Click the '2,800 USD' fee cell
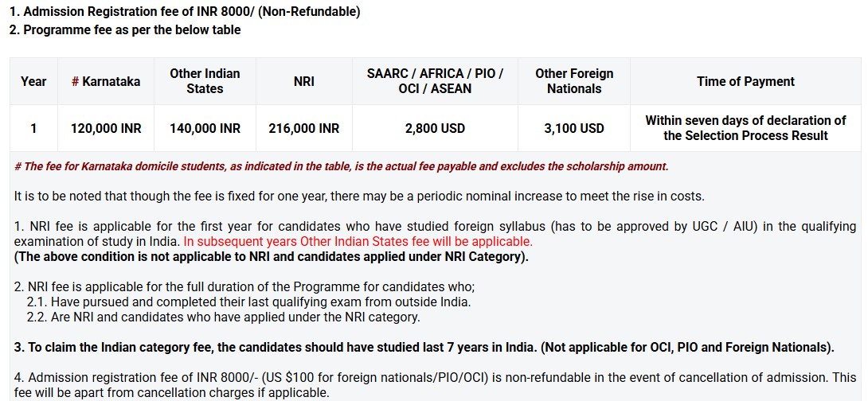The width and height of the screenshot is (868, 401). pyautogui.click(x=435, y=128)
